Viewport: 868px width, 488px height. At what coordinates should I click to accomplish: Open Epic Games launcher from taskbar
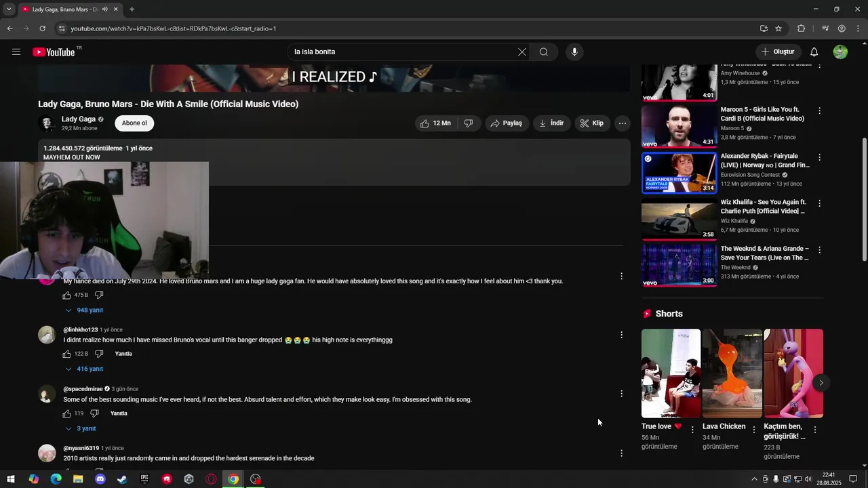tap(144, 479)
